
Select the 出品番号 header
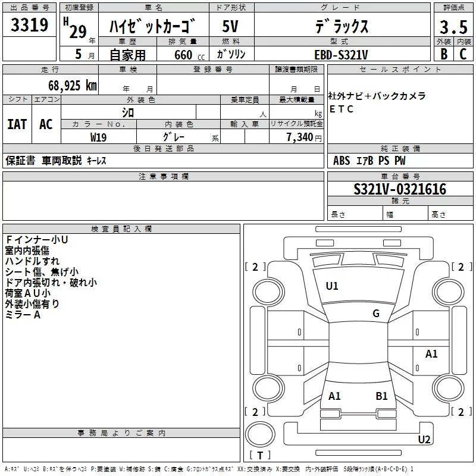pos(29,8)
